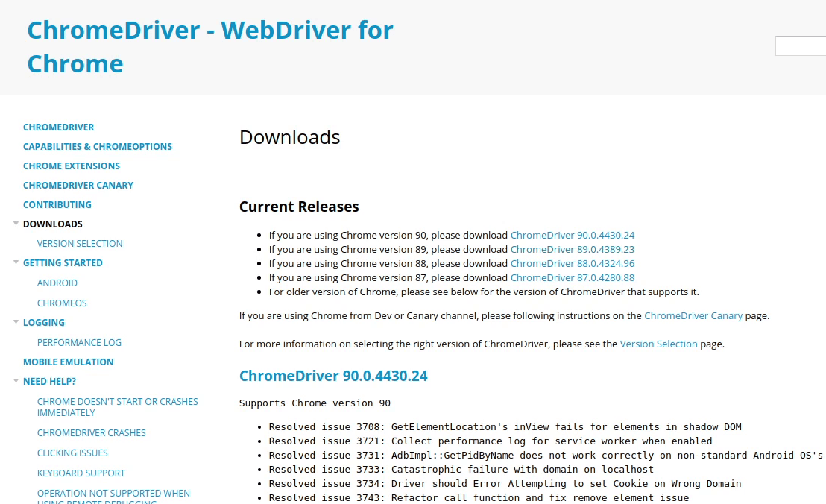This screenshot has width=826, height=504.
Task: Select MOBILE EMULATION in the sidebar
Action: tap(68, 362)
